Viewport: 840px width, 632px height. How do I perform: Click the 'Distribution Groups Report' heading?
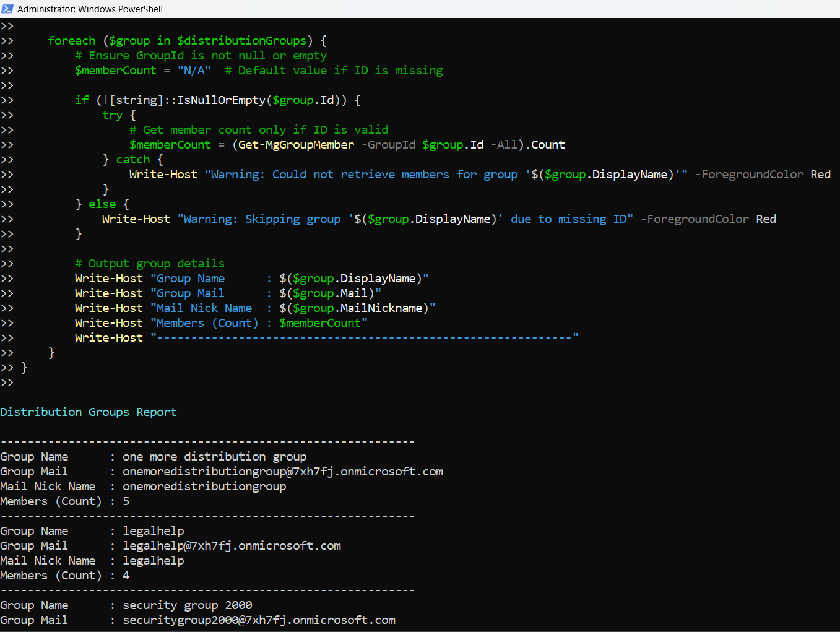point(89,412)
